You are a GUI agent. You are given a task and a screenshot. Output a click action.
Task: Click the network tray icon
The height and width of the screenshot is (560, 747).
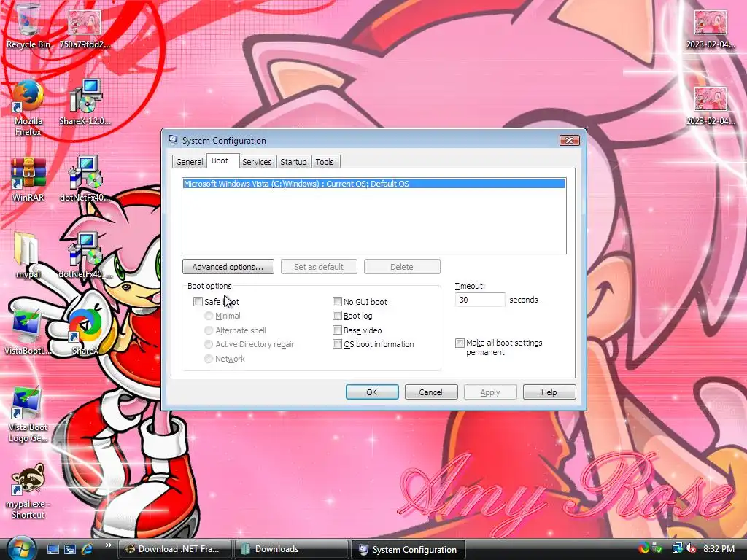[x=677, y=548]
